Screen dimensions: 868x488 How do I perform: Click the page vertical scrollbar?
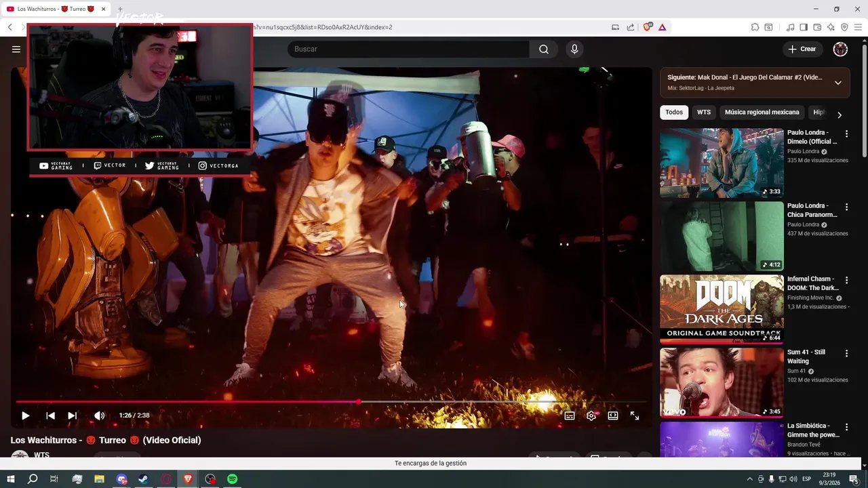(x=864, y=102)
